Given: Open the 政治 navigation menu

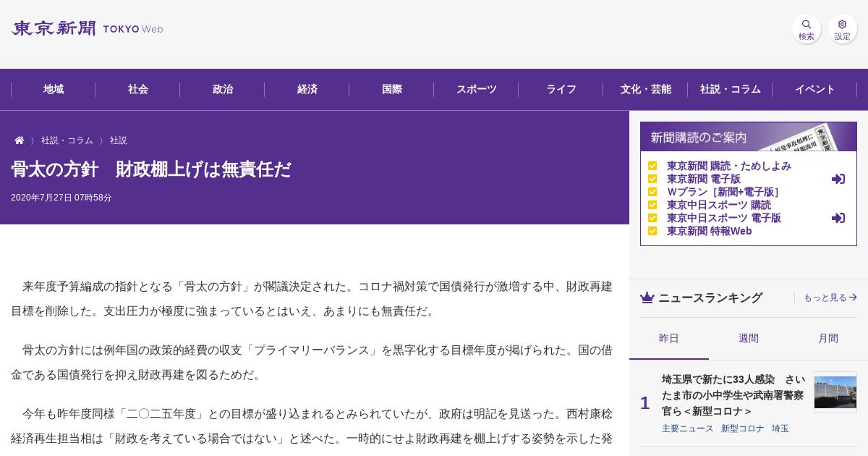Looking at the screenshot, I should [x=223, y=90].
